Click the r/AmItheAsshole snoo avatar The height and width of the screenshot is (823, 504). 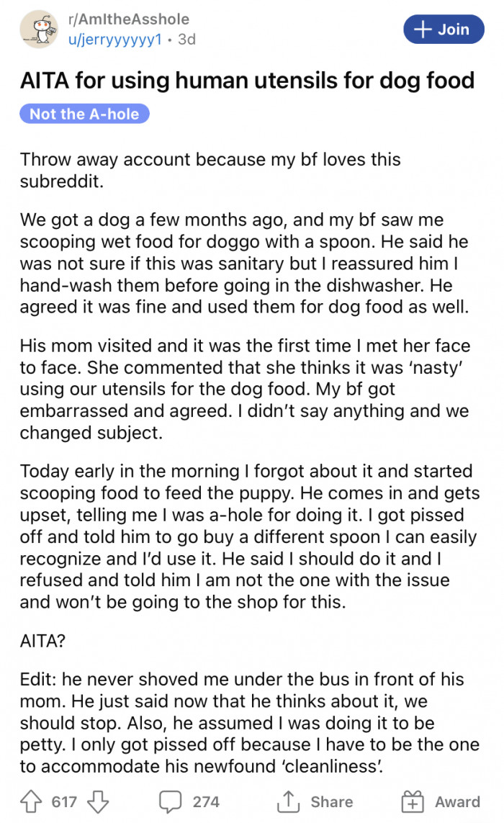click(40, 30)
